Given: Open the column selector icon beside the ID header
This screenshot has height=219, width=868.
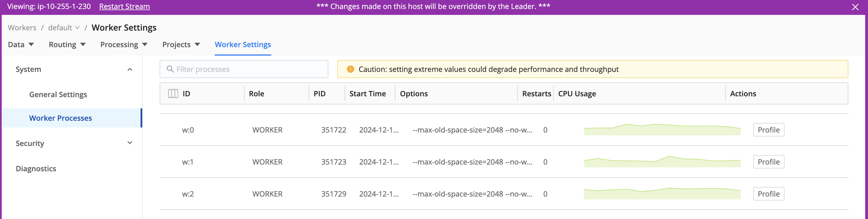Looking at the screenshot, I should tap(173, 93).
